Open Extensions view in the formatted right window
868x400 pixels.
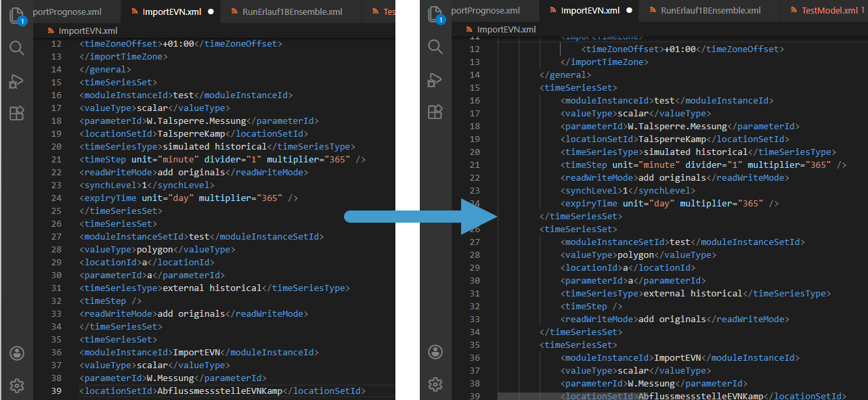pos(435,112)
